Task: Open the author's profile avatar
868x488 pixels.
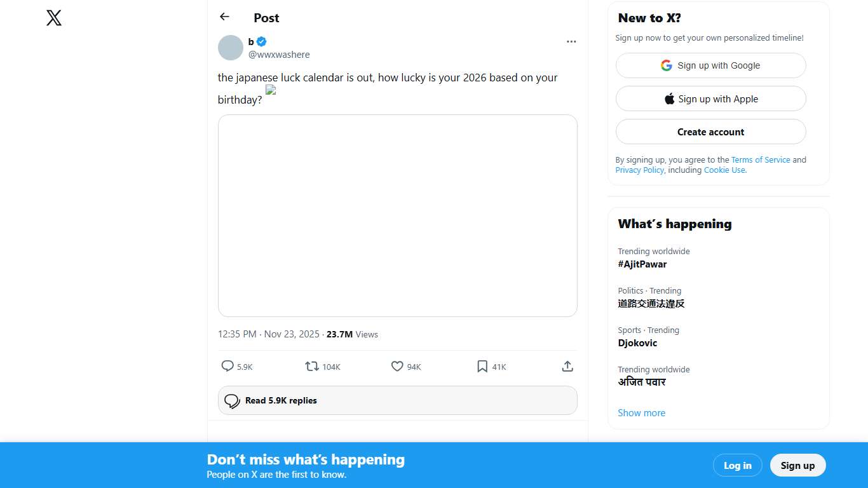Action: pyautogui.click(x=231, y=48)
